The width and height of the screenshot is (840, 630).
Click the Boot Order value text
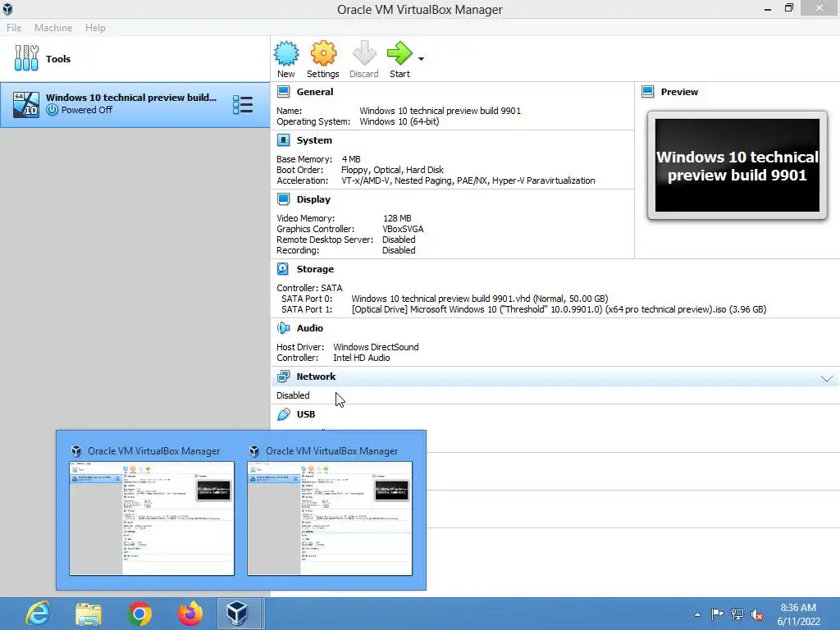[392, 170]
